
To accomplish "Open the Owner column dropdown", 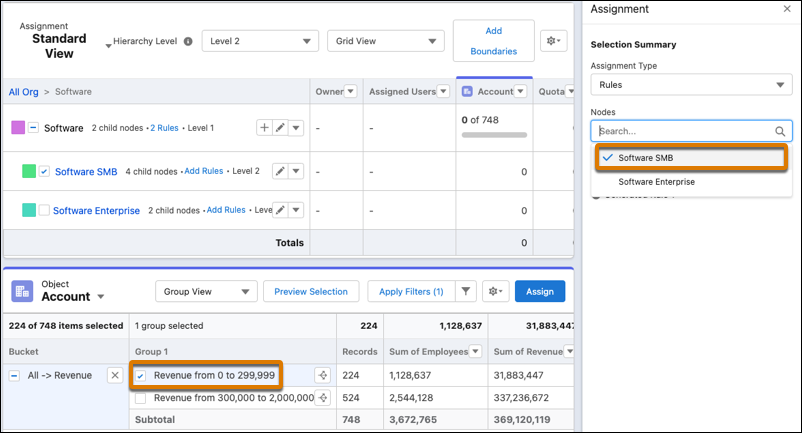I will 350,92.
